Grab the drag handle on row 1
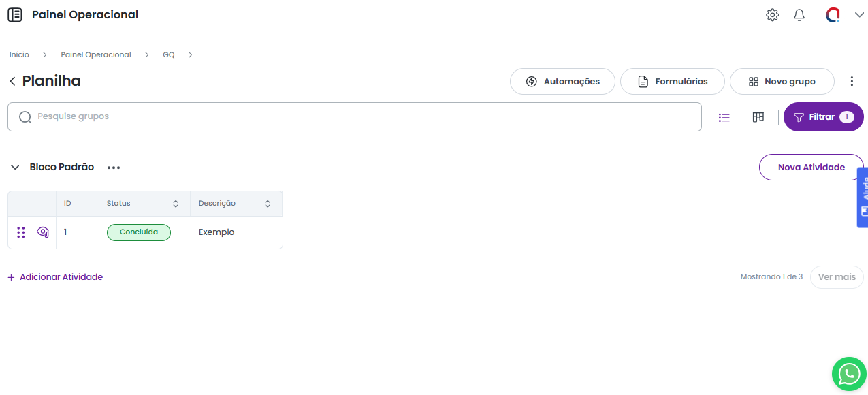This screenshot has height=395, width=868. pyautogui.click(x=21, y=232)
